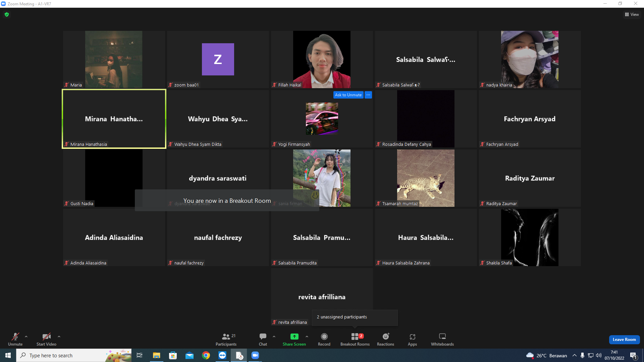Click the Unmute microphone icon
Screen dimensions: 644x362
click(15, 337)
